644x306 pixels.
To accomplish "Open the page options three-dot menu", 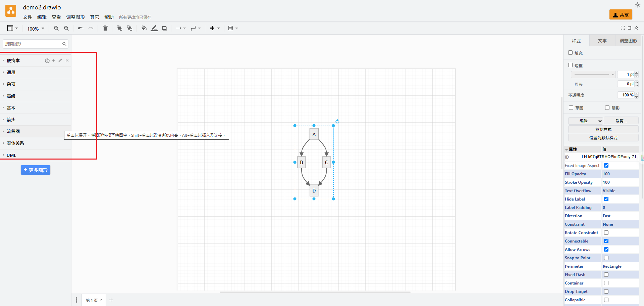I will tap(76, 300).
